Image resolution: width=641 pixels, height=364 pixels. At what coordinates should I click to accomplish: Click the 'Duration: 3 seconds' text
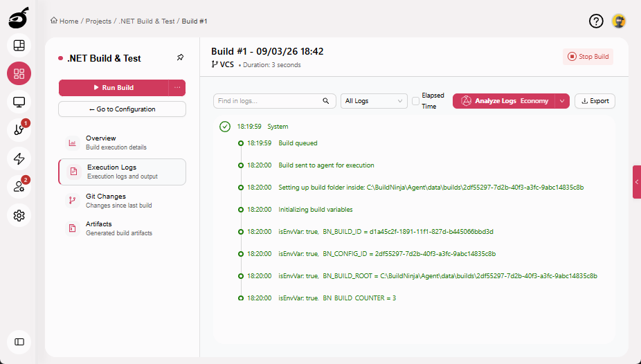pyautogui.click(x=272, y=64)
